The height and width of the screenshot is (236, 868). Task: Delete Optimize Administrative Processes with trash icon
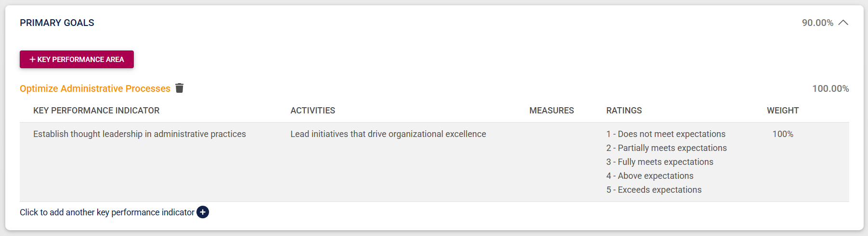pyautogui.click(x=180, y=88)
